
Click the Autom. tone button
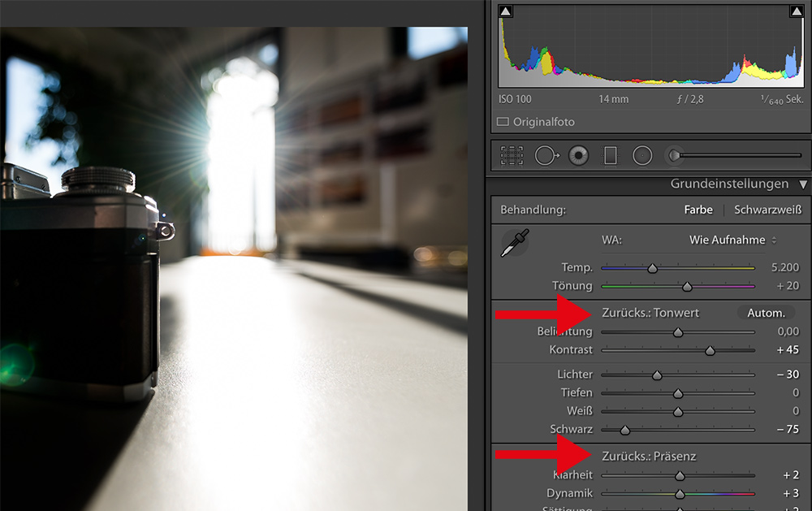click(766, 313)
